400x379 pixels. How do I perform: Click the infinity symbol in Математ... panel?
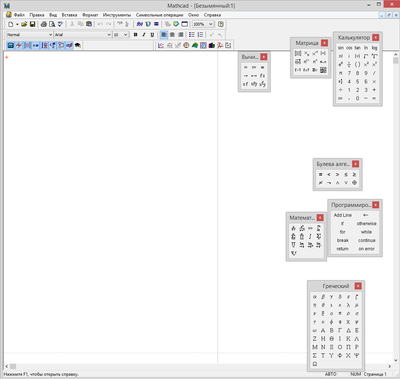[x=310, y=228]
